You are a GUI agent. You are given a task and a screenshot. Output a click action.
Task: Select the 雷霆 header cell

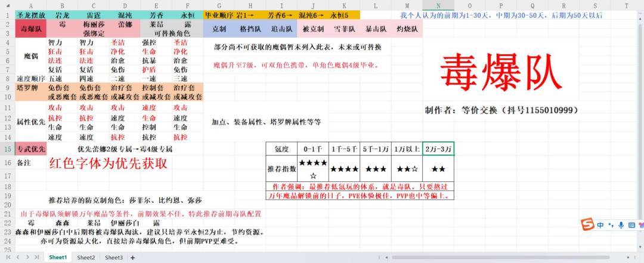94,15
